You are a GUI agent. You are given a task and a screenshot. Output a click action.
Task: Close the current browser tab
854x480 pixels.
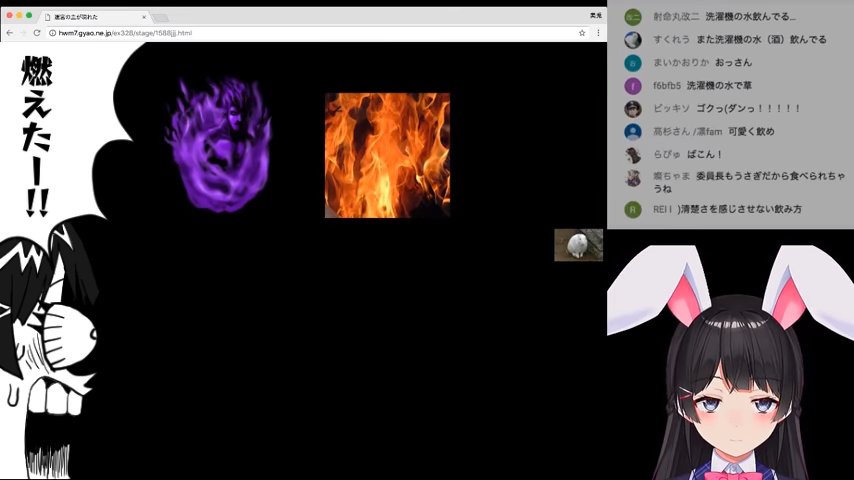point(144,17)
